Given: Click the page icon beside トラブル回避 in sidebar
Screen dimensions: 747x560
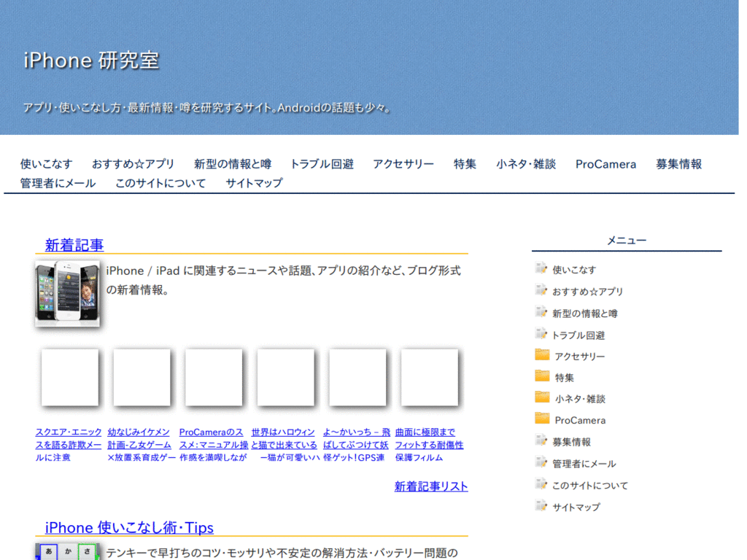Looking at the screenshot, I should pos(541,334).
